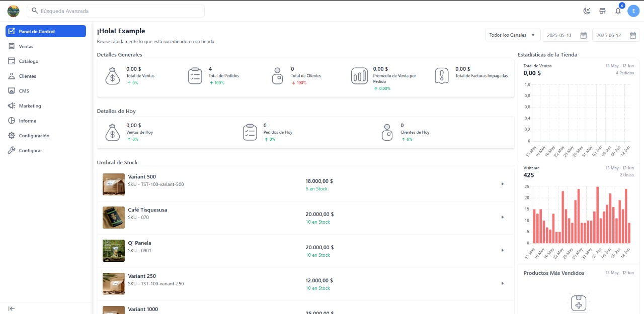
Task: Open the Informe menu item
Action: pyautogui.click(x=11, y=121)
